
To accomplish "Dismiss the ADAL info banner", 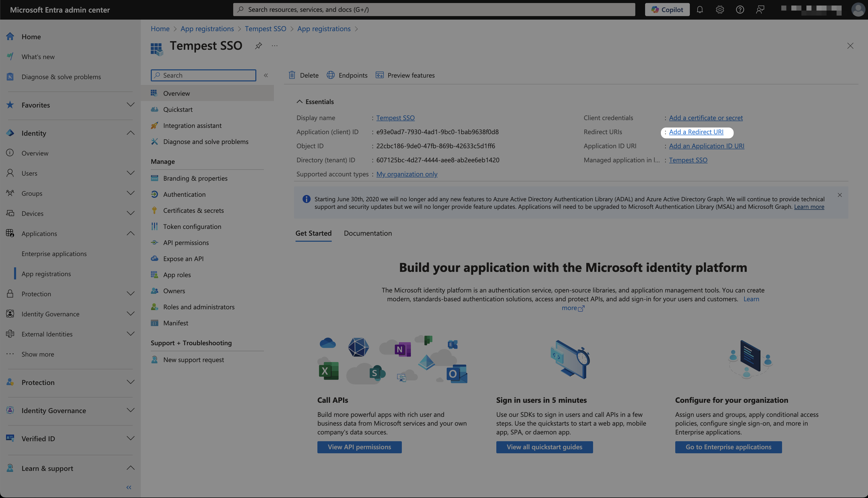I will [840, 195].
